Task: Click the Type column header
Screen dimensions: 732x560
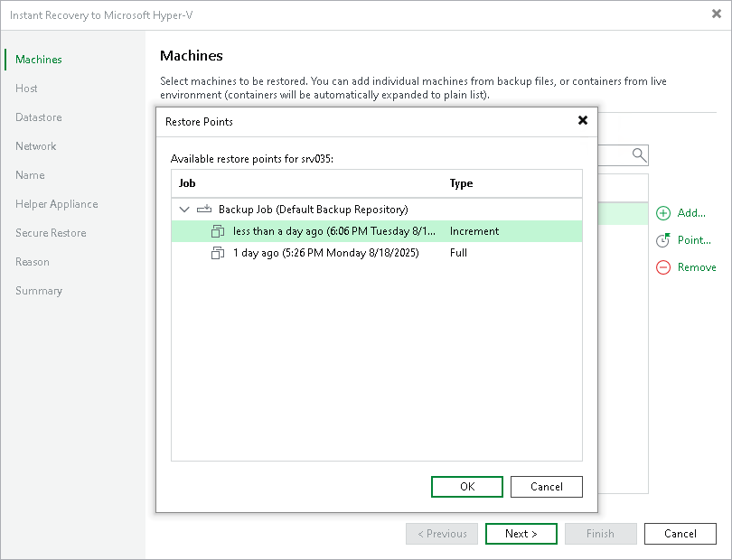Action: (461, 183)
